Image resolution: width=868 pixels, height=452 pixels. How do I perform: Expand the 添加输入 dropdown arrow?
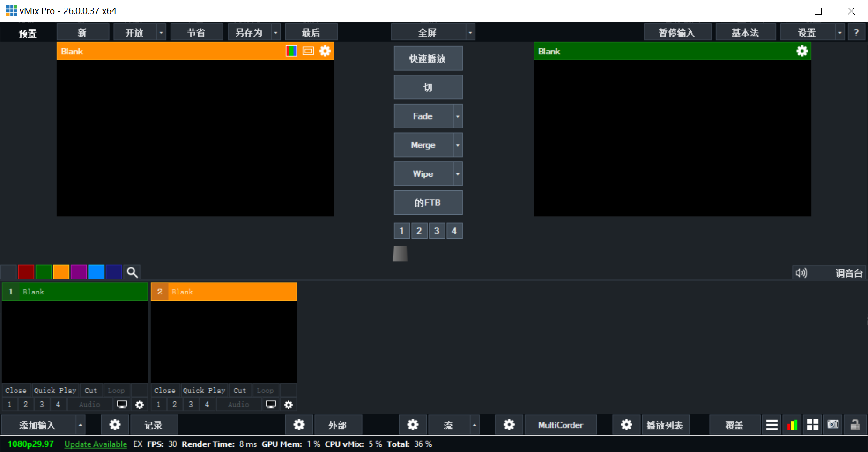[81, 425]
